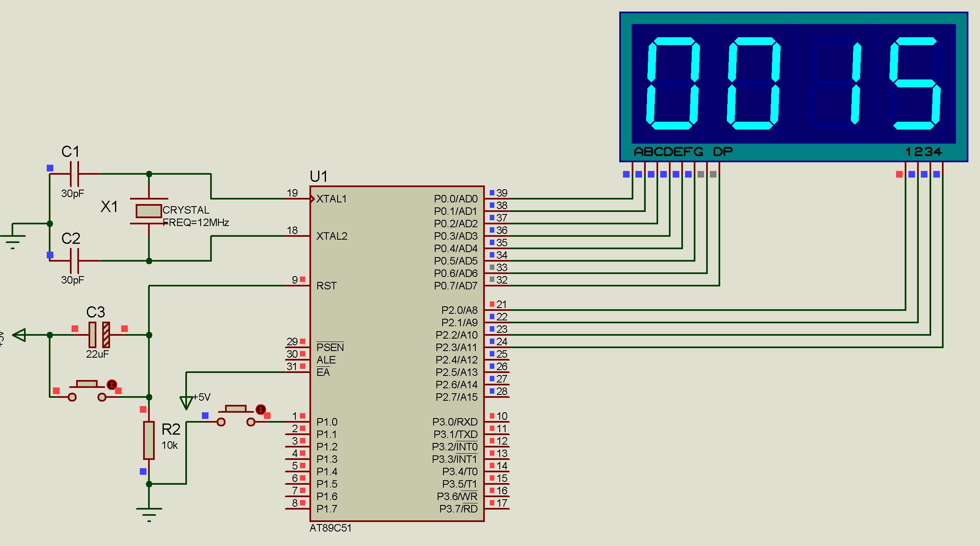Viewport: 980px width, 546px height.
Task: Toggle the red latch on reset button
Action: [x=112, y=385]
